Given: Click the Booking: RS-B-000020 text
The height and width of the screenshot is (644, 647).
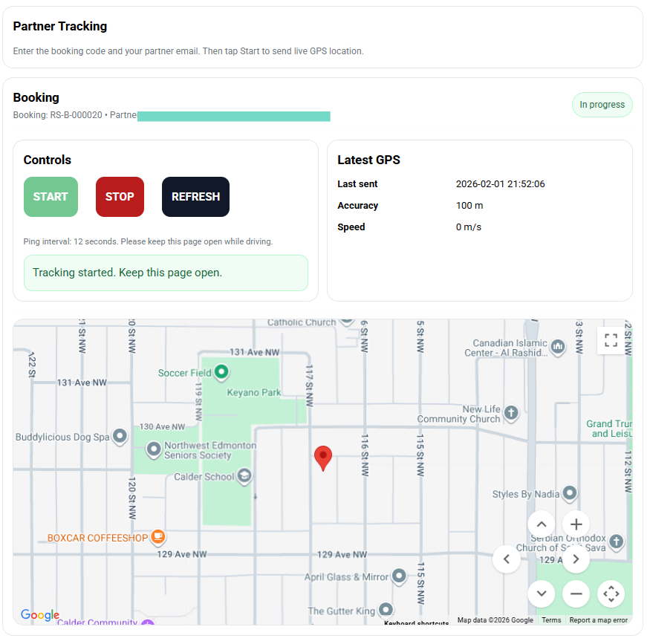Looking at the screenshot, I should tap(57, 115).
